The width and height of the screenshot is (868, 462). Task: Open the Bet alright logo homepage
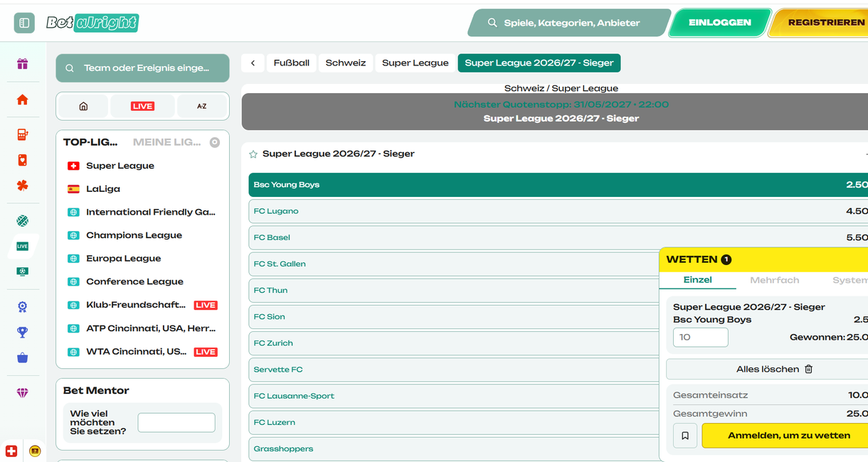[x=92, y=23]
